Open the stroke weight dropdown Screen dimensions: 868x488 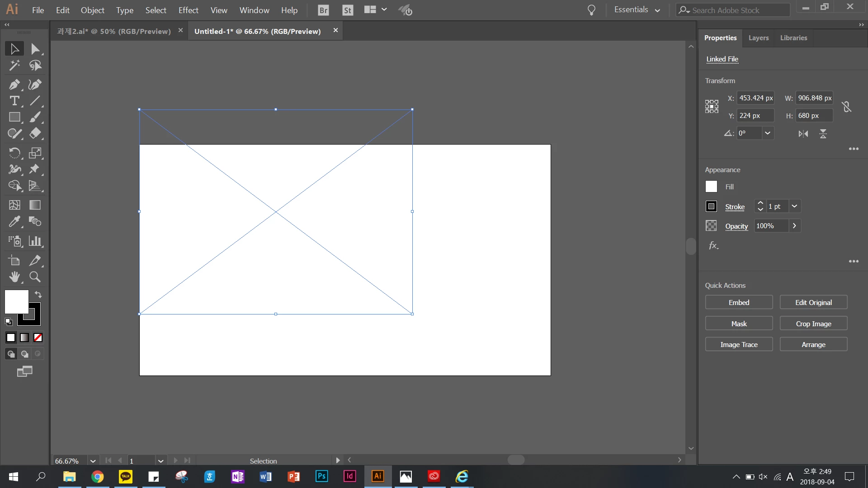pyautogui.click(x=794, y=206)
